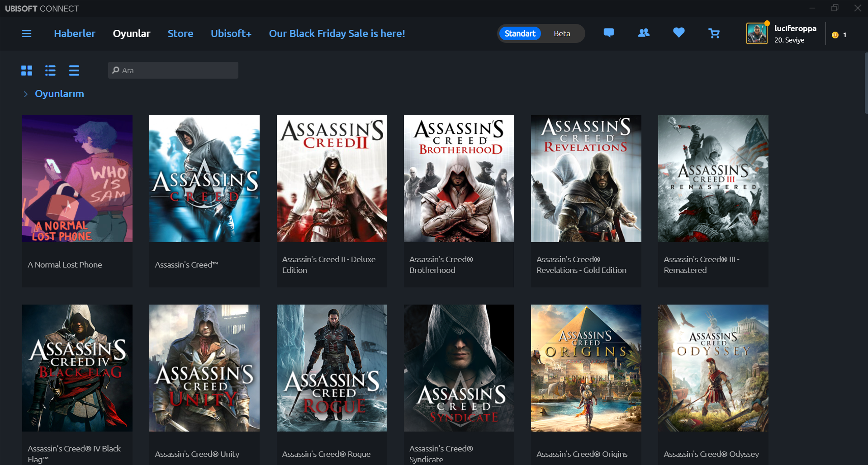Click the 'A Normal Lost Phone' title text
The width and height of the screenshot is (868, 465).
pyautogui.click(x=65, y=265)
